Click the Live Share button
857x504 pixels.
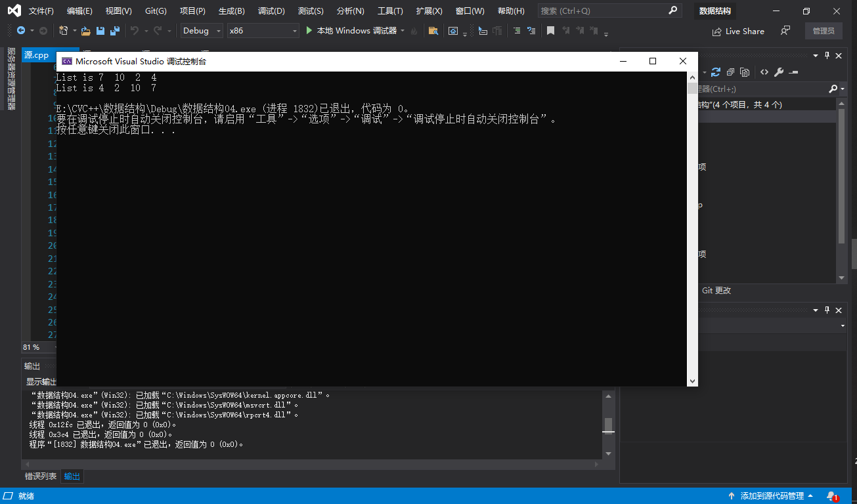[738, 31]
